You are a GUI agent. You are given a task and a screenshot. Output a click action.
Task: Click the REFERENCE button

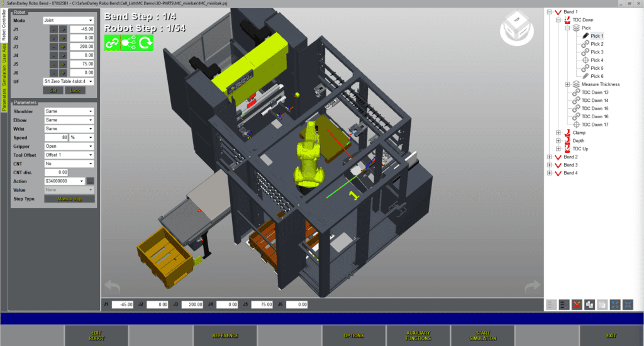point(225,336)
